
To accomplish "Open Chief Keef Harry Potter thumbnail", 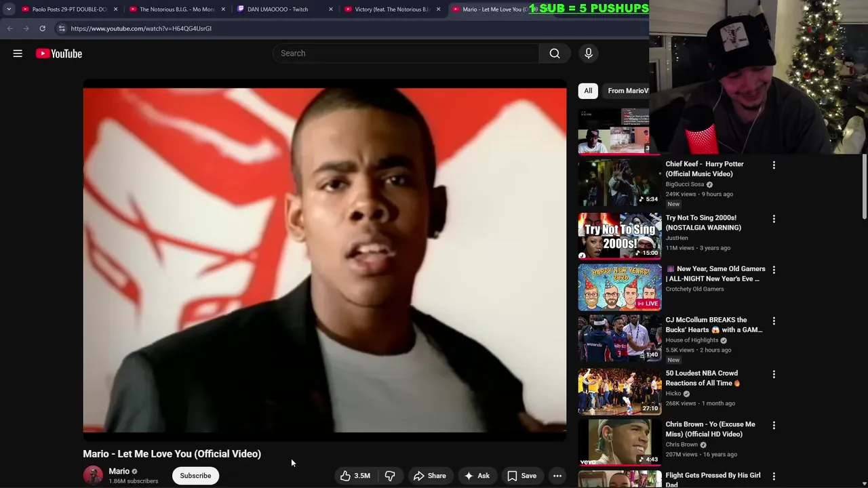I will click(x=620, y=182).
